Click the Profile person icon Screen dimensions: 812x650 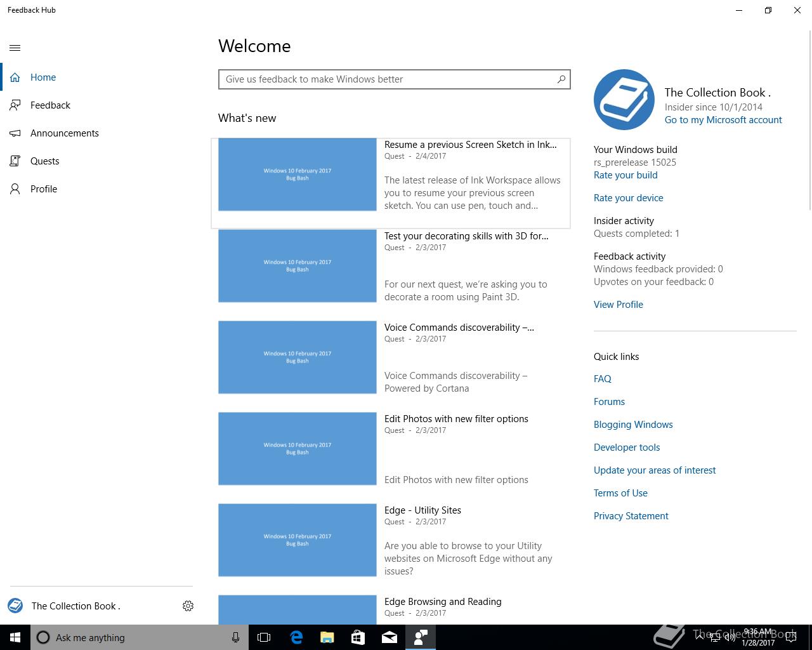point(15,189)
